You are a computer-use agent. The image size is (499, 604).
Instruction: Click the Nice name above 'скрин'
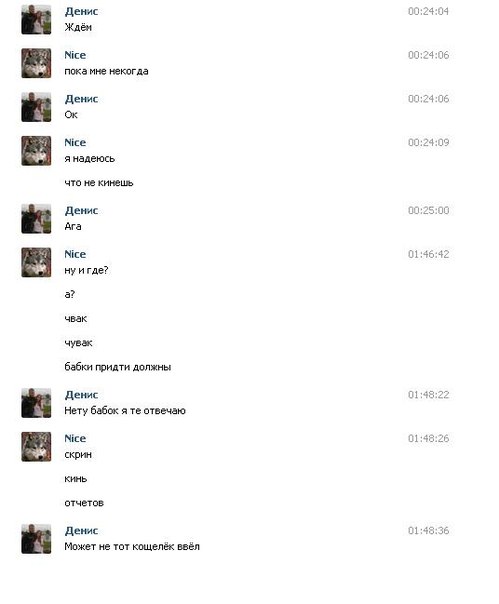tap(75, 438)
